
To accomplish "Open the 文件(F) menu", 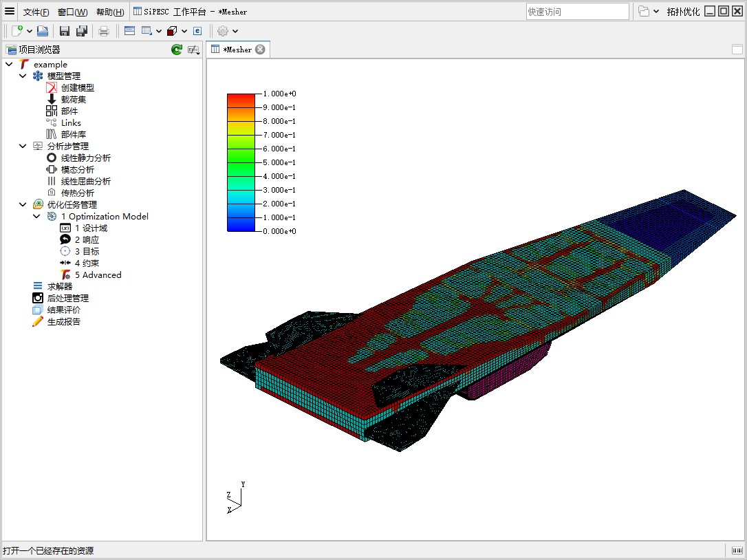I will [36, 12].
